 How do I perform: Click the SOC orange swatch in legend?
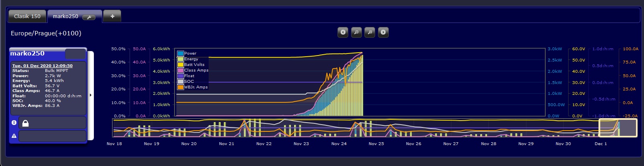tap(181, 82)
